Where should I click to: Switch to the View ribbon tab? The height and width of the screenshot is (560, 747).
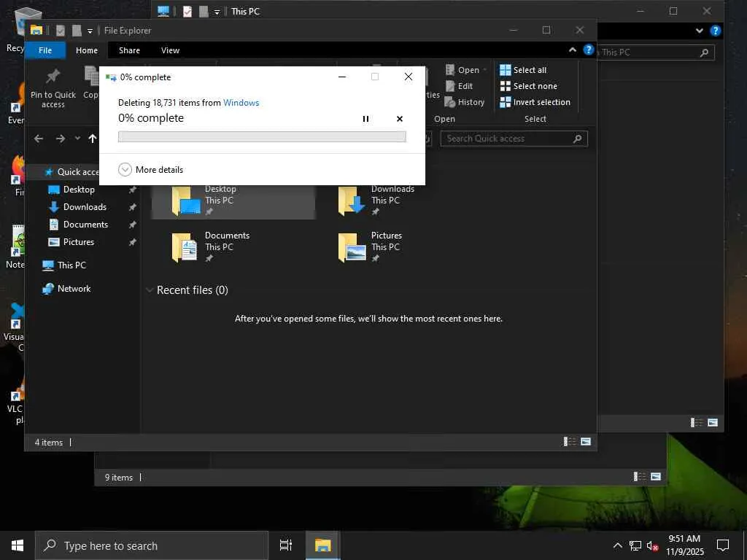click(x=170, y=50)
